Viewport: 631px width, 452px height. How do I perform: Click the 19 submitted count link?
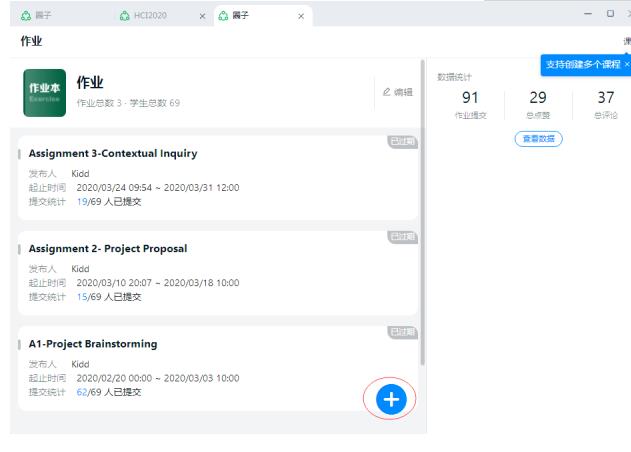[82, 201]
